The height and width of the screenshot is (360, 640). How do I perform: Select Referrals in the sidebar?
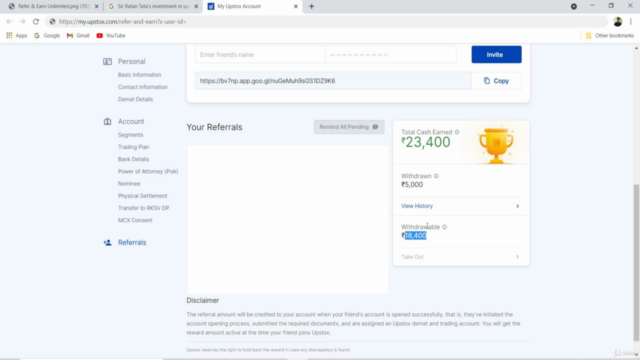pyautogui.click(x=132, y=242)
